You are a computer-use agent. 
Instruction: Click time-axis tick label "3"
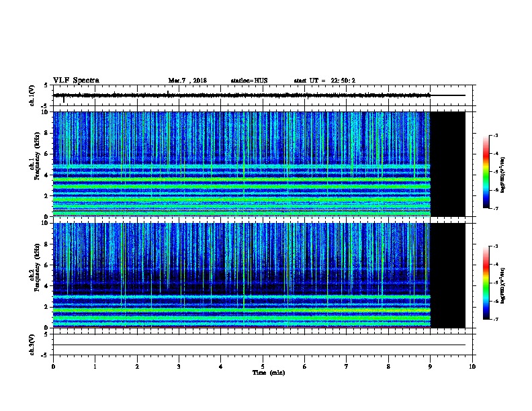click(179, 366)
